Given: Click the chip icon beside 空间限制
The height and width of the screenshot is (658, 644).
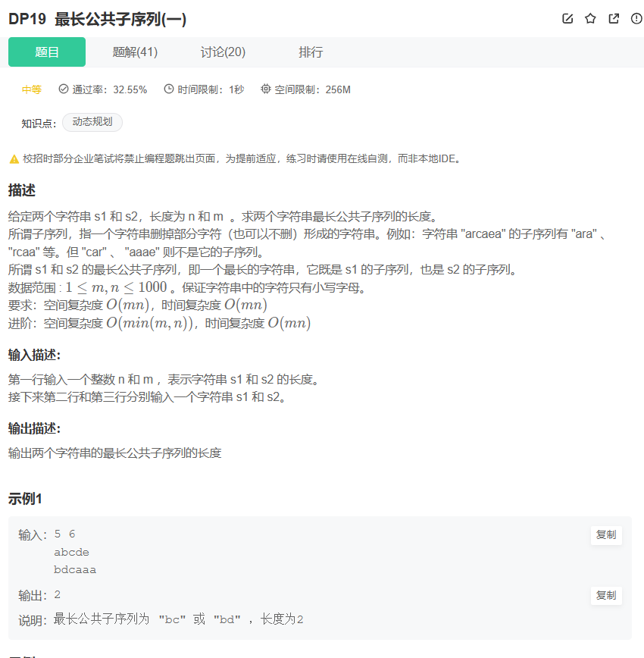Looking at the screenshot, I should point(265,89).
